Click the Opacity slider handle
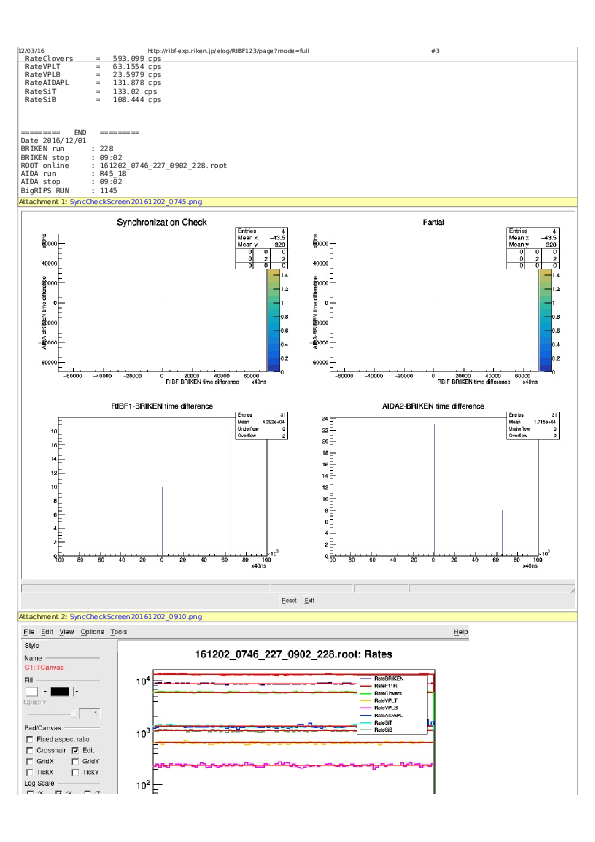 pos(74,714)
